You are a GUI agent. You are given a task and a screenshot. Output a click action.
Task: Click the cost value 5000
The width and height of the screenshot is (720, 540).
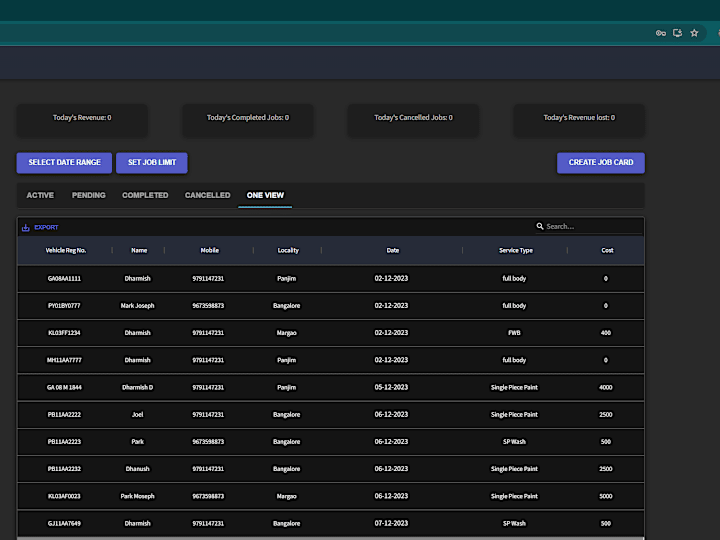pyautogui.click(x=606, y=496)
